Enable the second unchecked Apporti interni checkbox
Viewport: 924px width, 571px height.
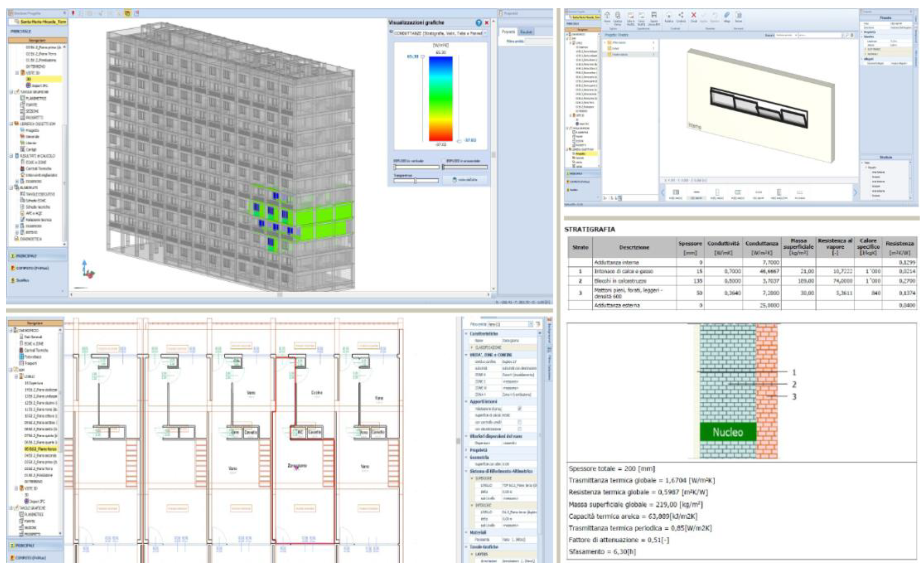click(x=520, y=422)
